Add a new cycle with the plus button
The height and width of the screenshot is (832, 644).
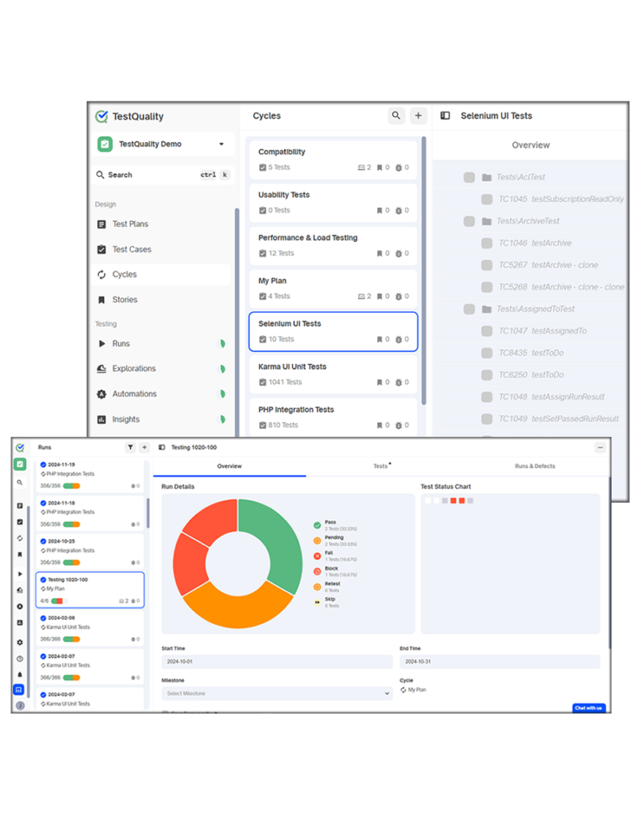point(418,115)
